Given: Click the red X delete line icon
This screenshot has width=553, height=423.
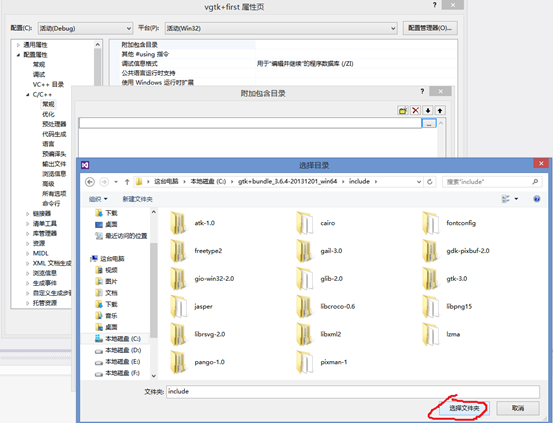Looking at the screenshot, I should pos(415,111).
